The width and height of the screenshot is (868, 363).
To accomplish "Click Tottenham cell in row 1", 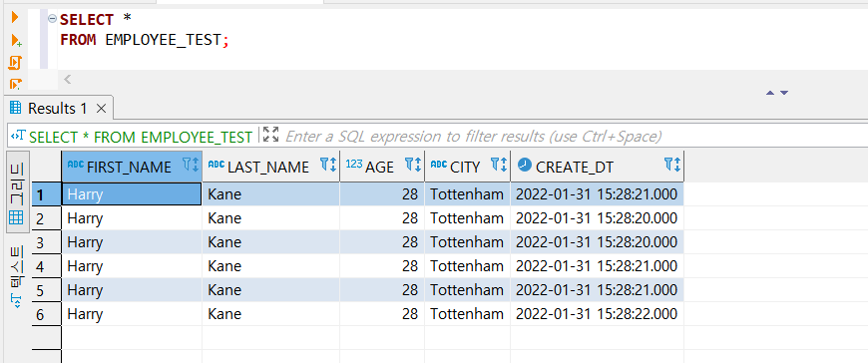I will click(467, 194).
